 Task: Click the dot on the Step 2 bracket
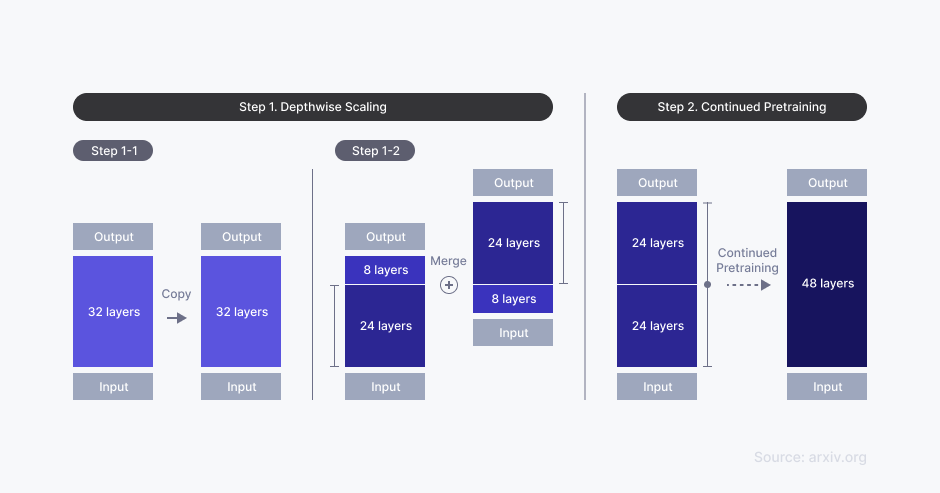point(708,285)
